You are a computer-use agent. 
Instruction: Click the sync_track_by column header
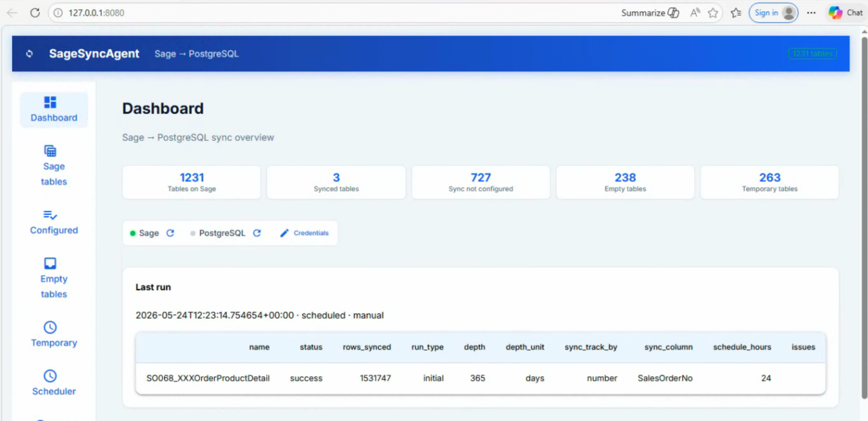[x=591, y=347]
